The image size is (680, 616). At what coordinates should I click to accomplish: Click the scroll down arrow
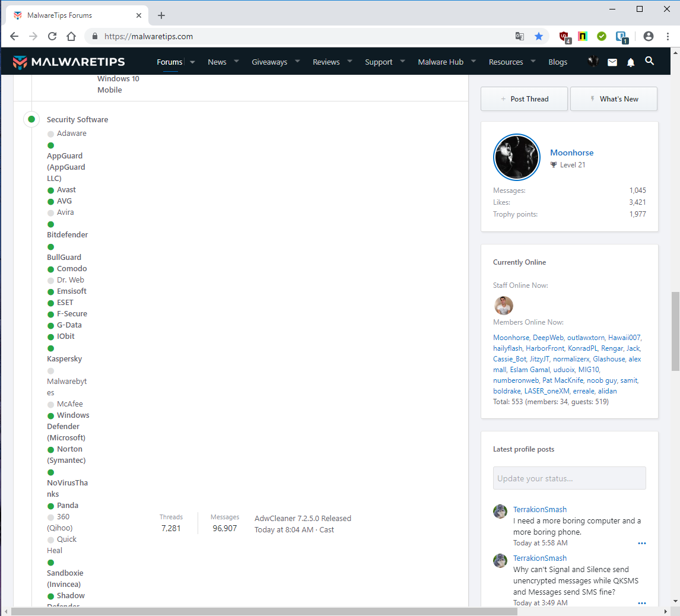tap(675, 602)
